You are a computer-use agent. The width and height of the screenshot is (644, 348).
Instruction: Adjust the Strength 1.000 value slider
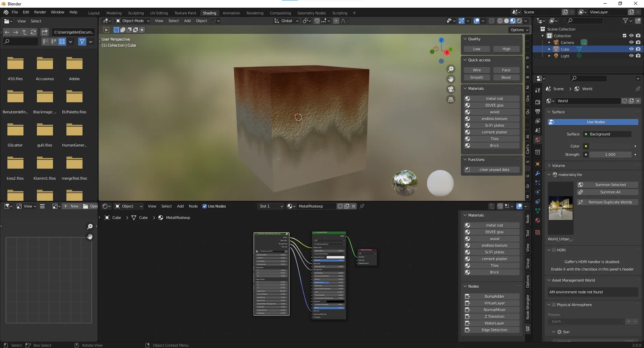(610, 154)
